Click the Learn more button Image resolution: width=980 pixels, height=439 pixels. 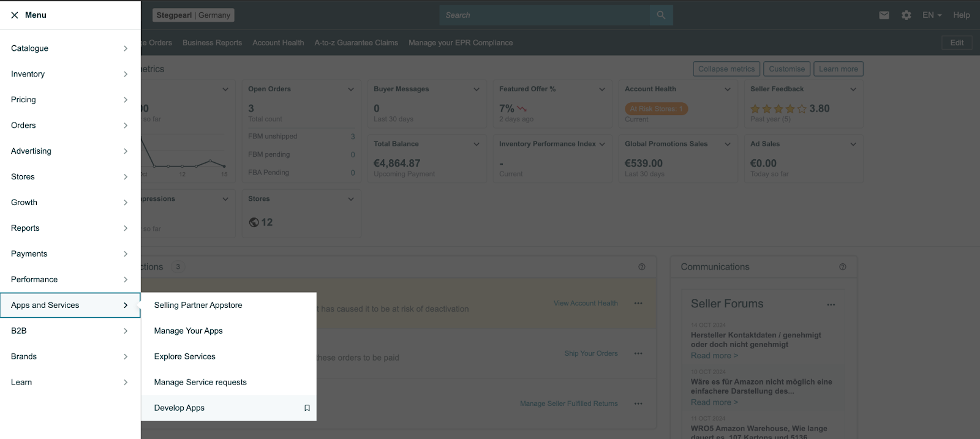(839, 69)
